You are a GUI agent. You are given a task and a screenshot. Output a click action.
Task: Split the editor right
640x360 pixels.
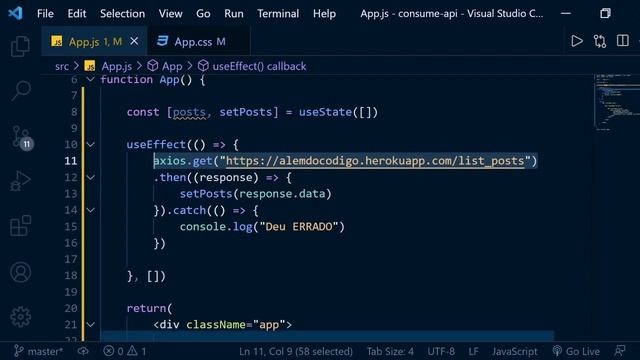(622, 41)
